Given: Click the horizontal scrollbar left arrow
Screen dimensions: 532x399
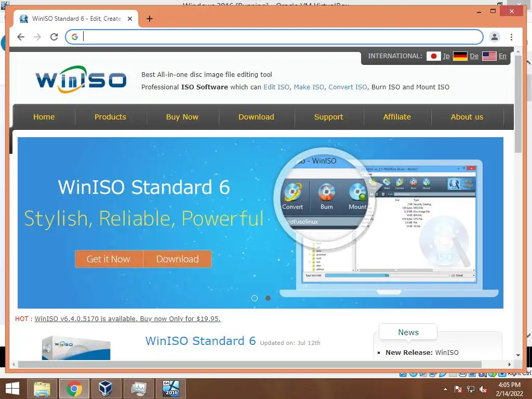Looking at the screenshot, I should coord(14,364).
